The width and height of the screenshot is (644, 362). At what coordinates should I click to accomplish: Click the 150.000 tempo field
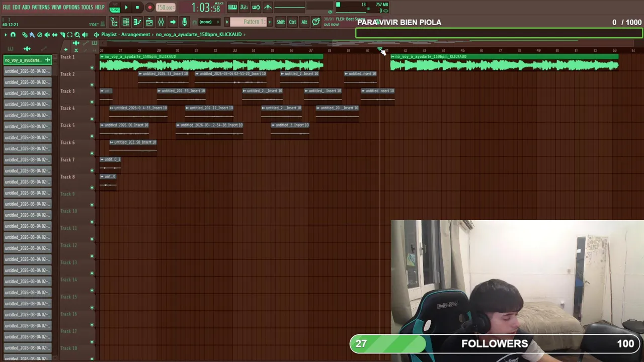click(x=165, y=8)
